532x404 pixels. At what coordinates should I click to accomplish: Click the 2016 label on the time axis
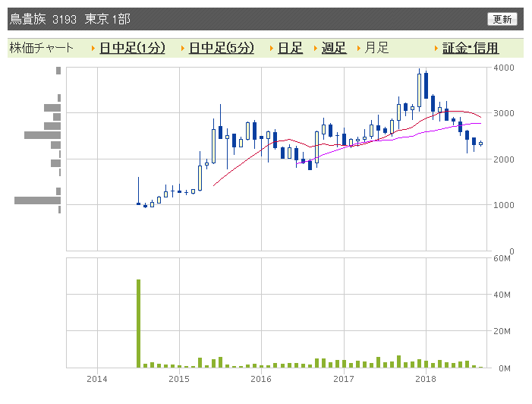(261, 379)
